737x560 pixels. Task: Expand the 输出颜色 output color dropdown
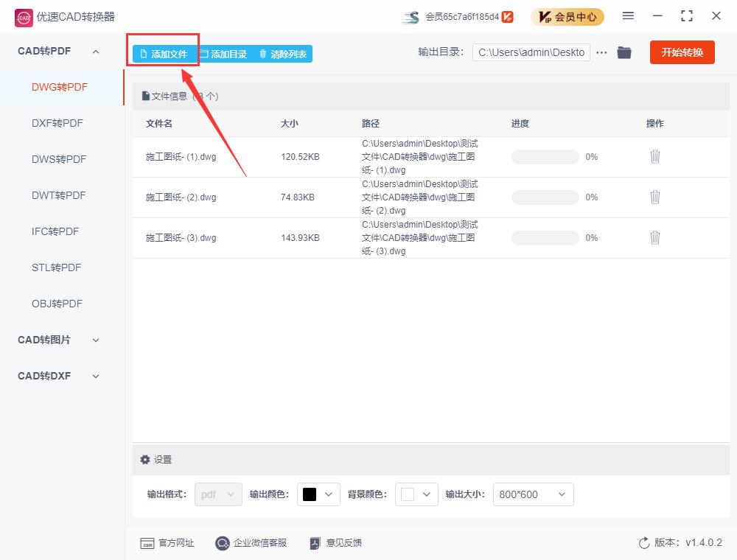coord(329,494)
